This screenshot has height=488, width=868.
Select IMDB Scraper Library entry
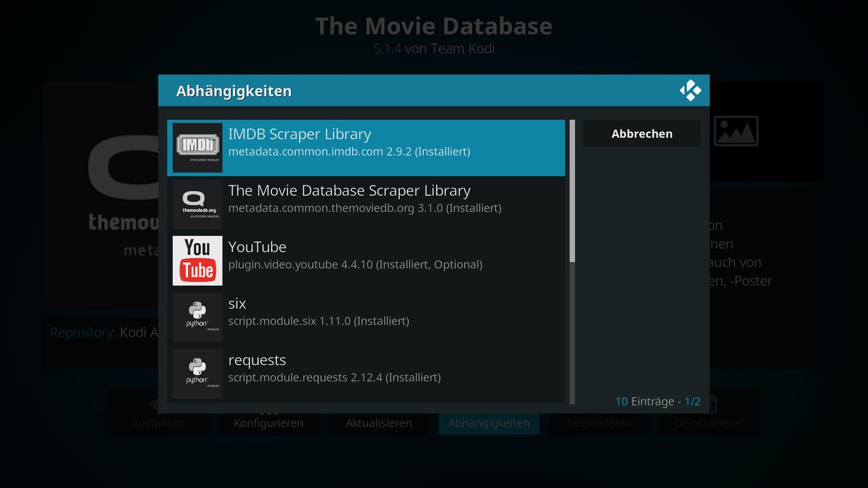click(x=366, y=148)
